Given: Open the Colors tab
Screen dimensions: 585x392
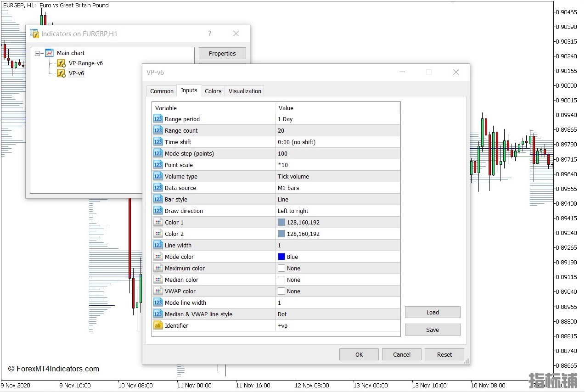Looking at the screenshot, I should click(x=213, y=91).
